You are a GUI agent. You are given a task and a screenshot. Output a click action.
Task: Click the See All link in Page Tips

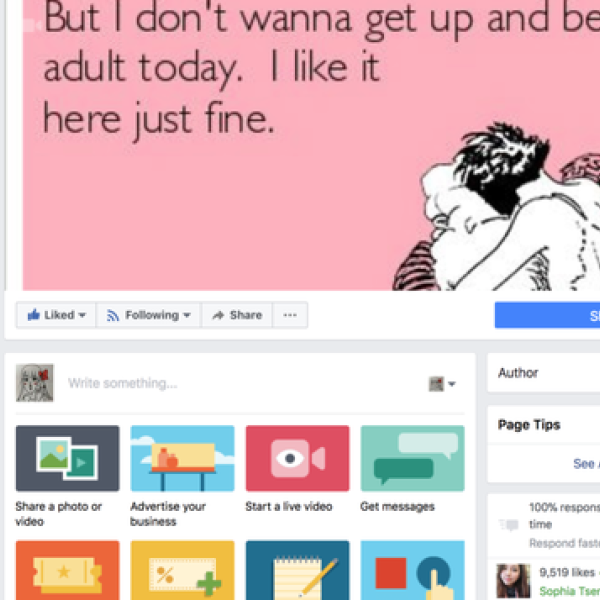pos(586,464)
